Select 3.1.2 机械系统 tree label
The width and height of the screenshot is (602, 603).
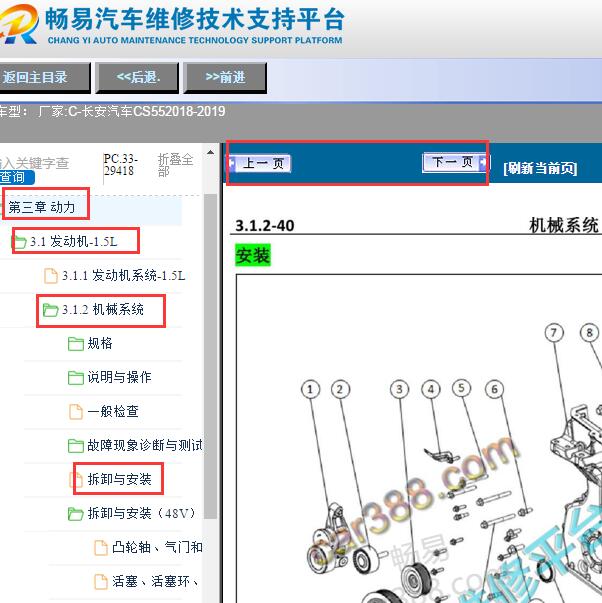point(103,309)
